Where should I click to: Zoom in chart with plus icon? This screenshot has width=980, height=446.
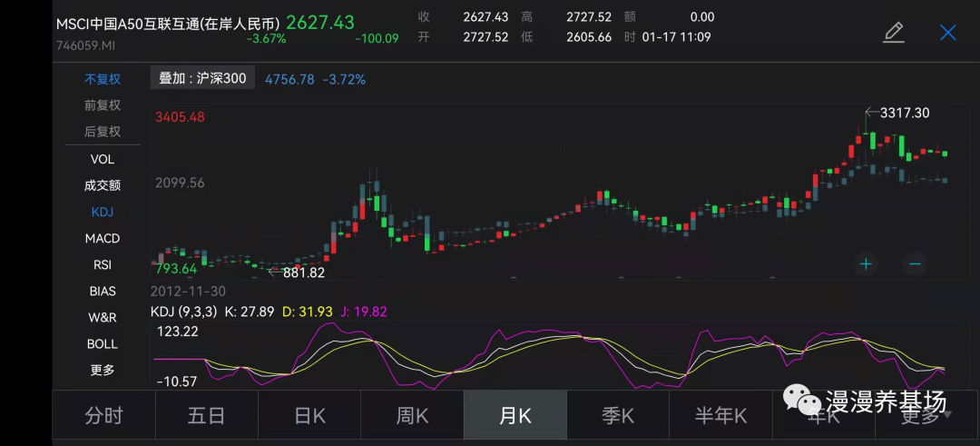pyautogui.click(x=866, y=264)
